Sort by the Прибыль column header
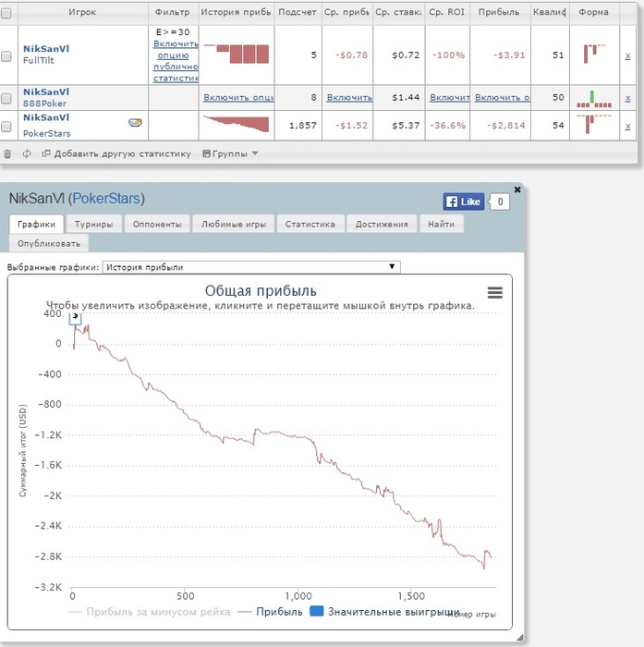The image size is (644, 647). click(500, 12)
